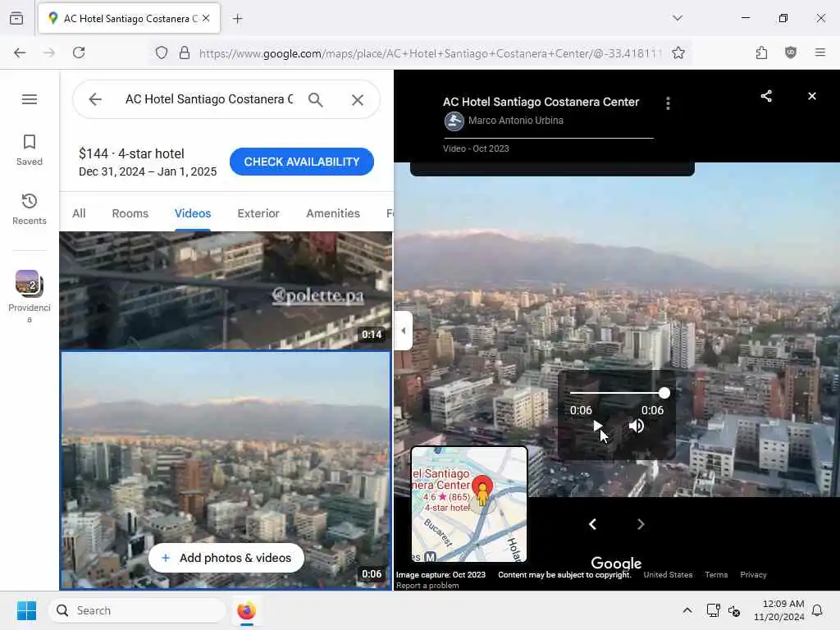Click the browser Back button

coord(20,52)
